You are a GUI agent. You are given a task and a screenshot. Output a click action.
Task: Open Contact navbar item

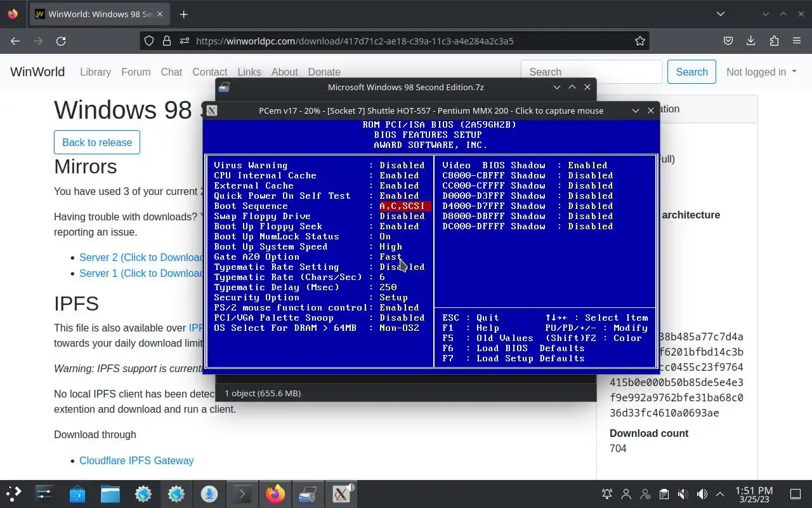click(209, 72)
